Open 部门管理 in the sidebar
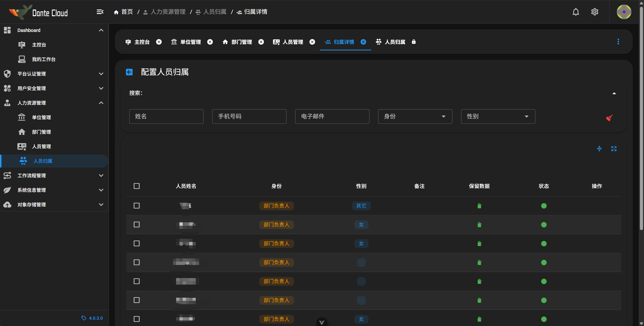 coord(41,132)
